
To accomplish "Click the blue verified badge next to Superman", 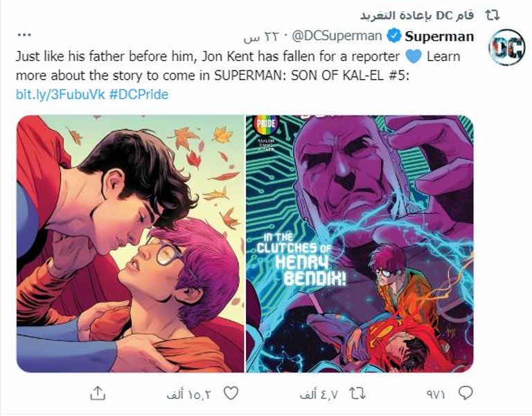I will coord(393,37).
